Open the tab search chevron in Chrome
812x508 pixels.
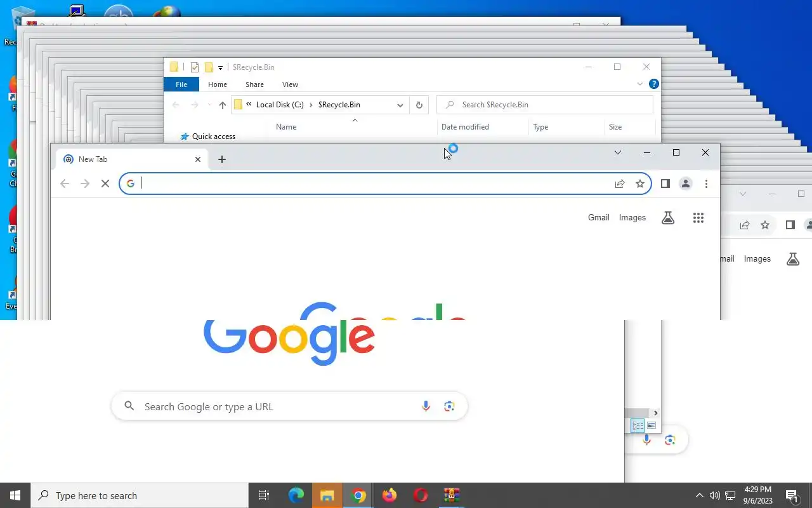click(617, 152)
